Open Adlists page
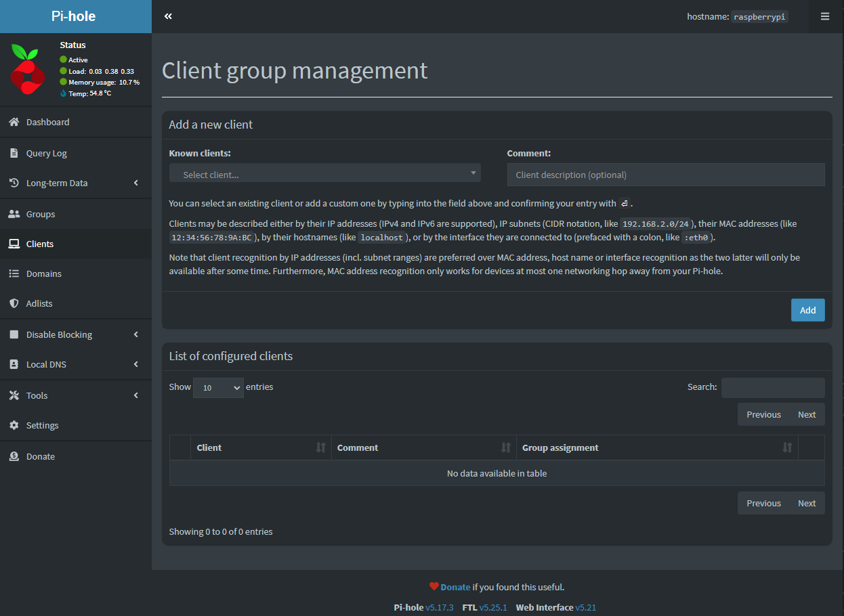 [76, 303]
